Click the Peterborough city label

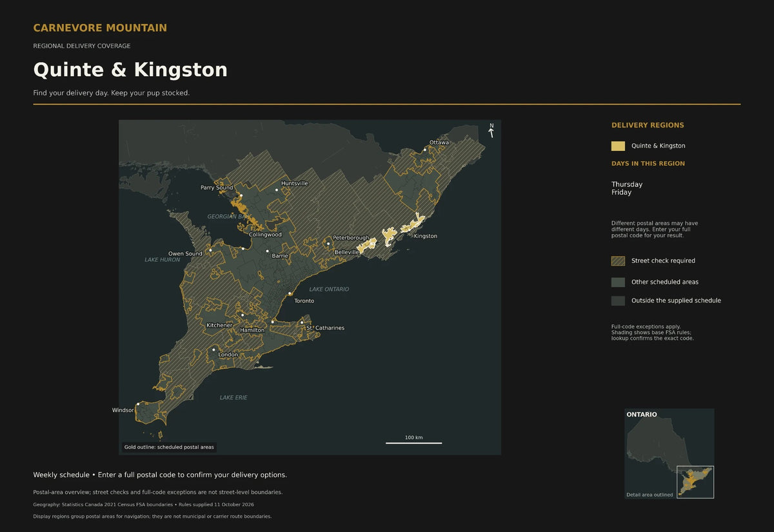coord(351,238)
